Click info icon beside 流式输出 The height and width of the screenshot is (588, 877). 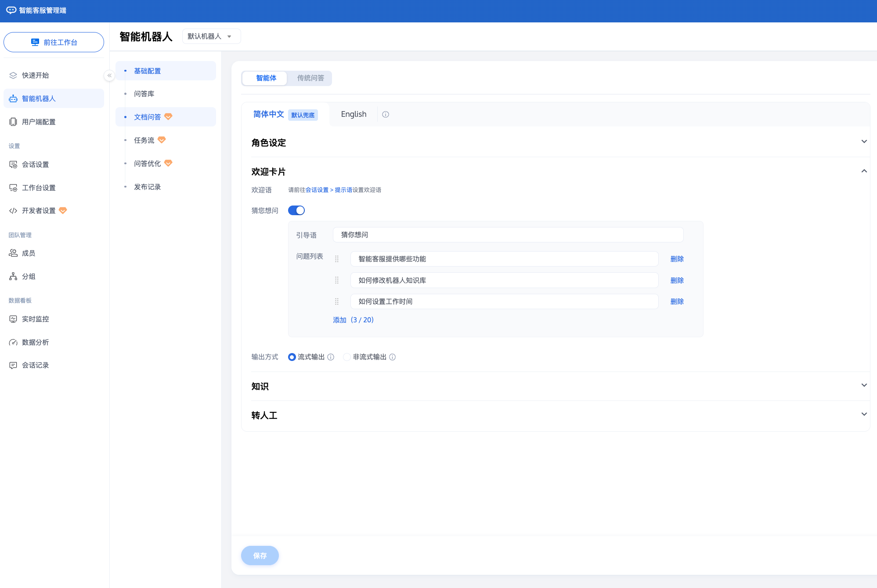click(331, 357)
